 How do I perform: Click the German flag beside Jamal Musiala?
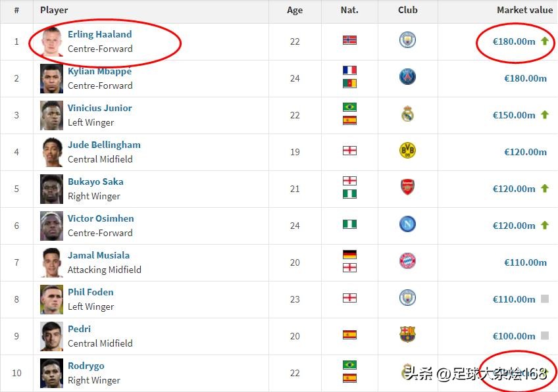pos(349,255)
